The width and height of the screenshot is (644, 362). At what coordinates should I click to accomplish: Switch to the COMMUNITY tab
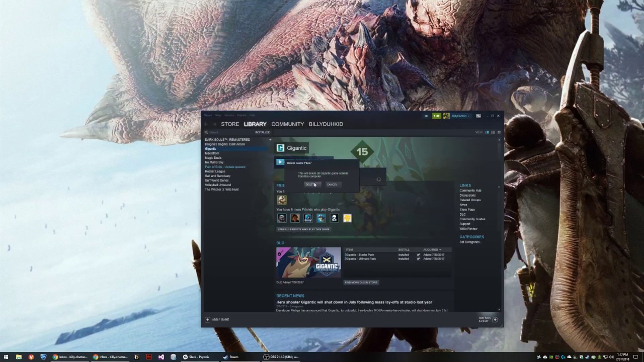287,124
